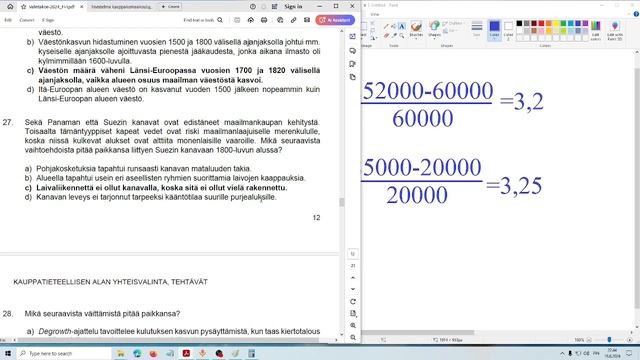Open the shape Fill dropdown

[451, 31]
